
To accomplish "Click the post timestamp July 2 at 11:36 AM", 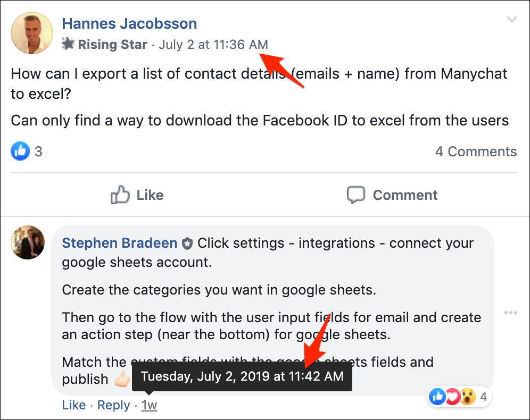I will [x=213, y=44].
